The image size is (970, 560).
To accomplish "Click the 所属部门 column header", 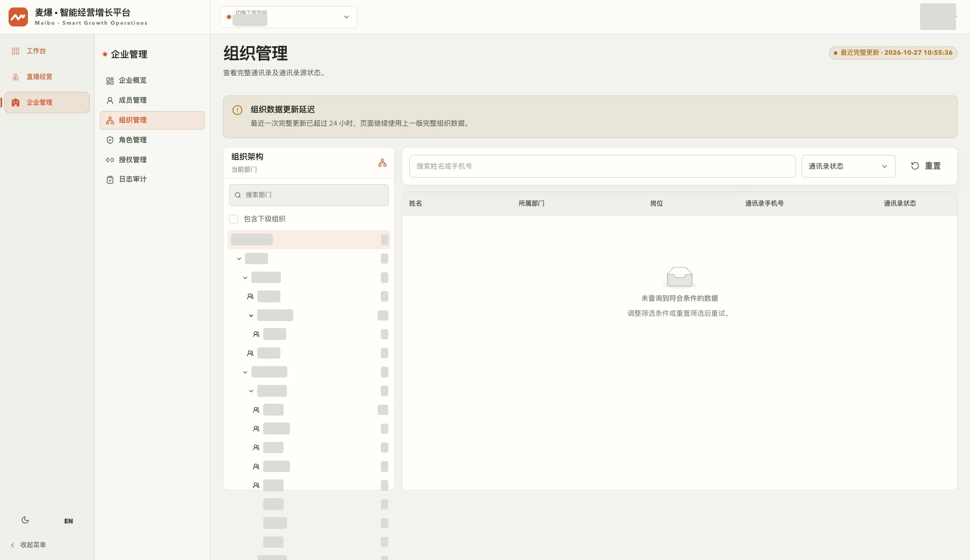I will point(532,203).
